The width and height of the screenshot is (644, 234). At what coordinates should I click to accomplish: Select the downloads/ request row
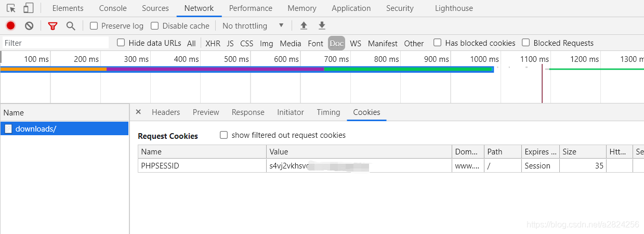(x=64, y=128)
